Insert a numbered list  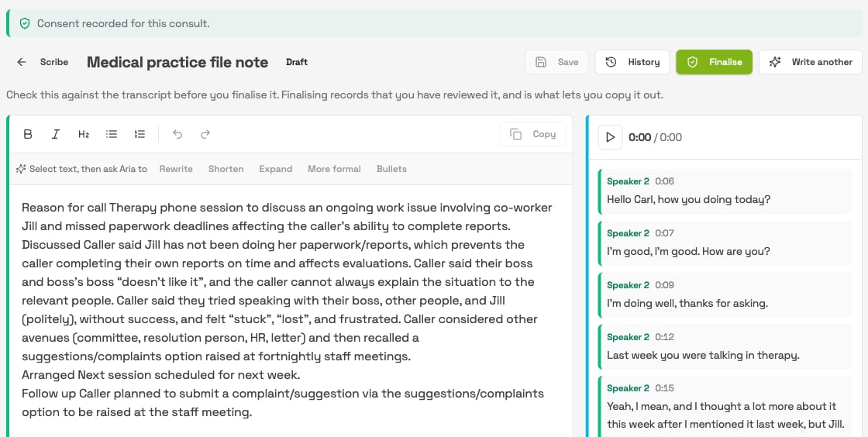[139, 134]
